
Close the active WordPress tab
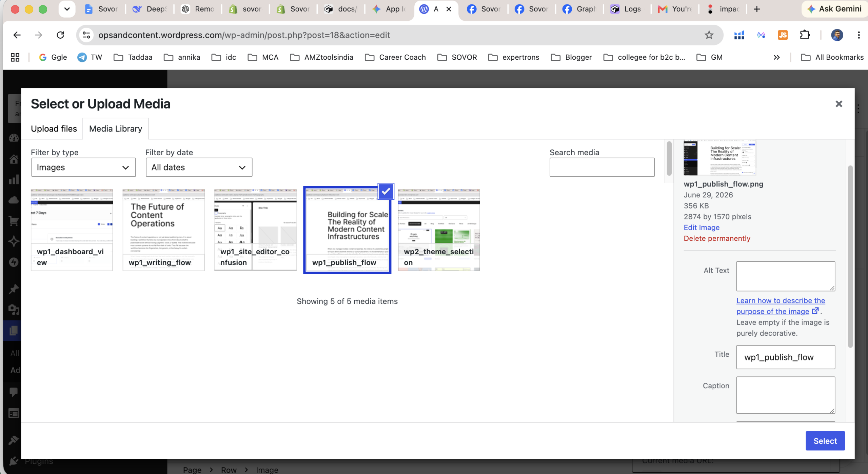click(449, 9)
